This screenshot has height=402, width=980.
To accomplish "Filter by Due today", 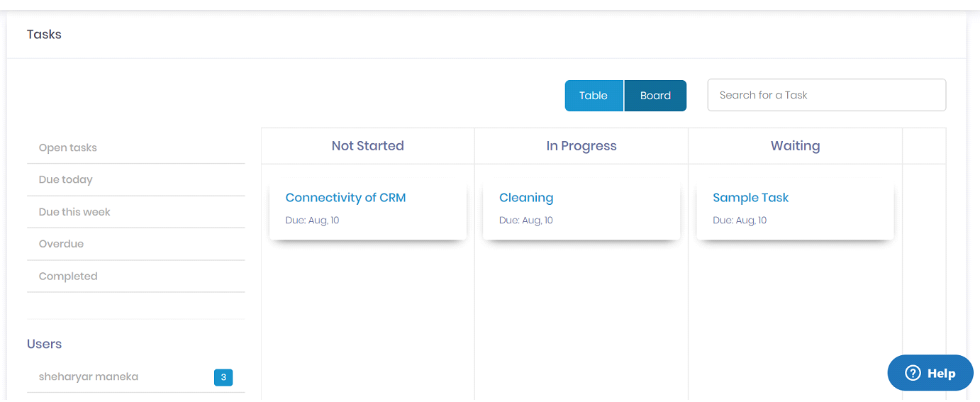I will click(136, 180).
